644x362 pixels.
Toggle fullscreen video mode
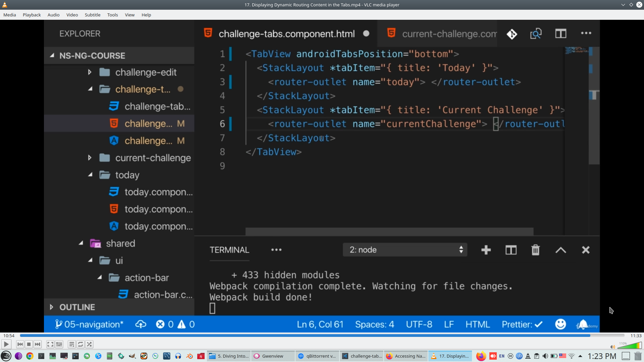[x=50, y=344]
